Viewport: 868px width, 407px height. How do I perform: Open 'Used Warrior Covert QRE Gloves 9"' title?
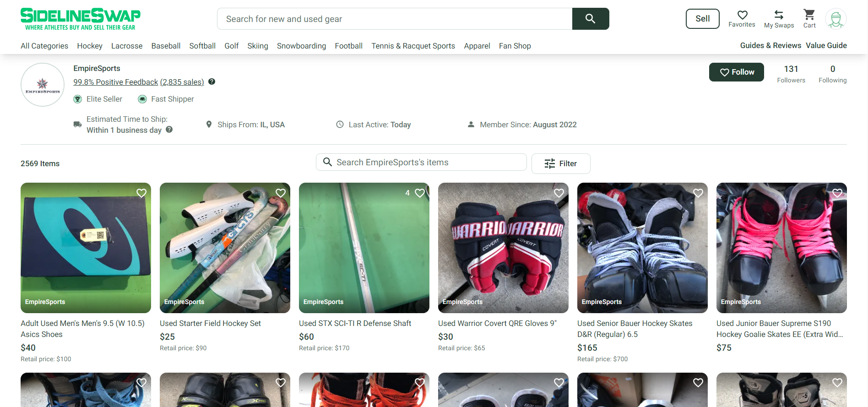point(497,323)
